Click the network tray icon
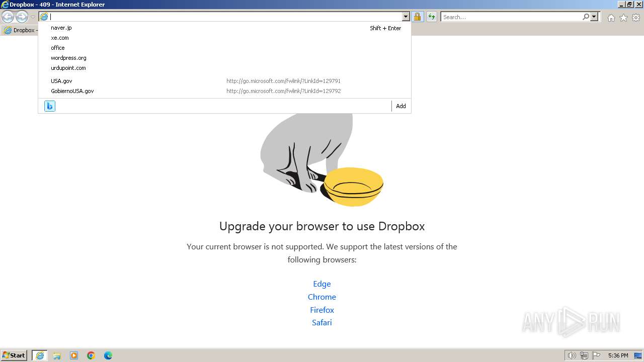The height and width of the screenshot is (362, 644). (x=584, y=355)
